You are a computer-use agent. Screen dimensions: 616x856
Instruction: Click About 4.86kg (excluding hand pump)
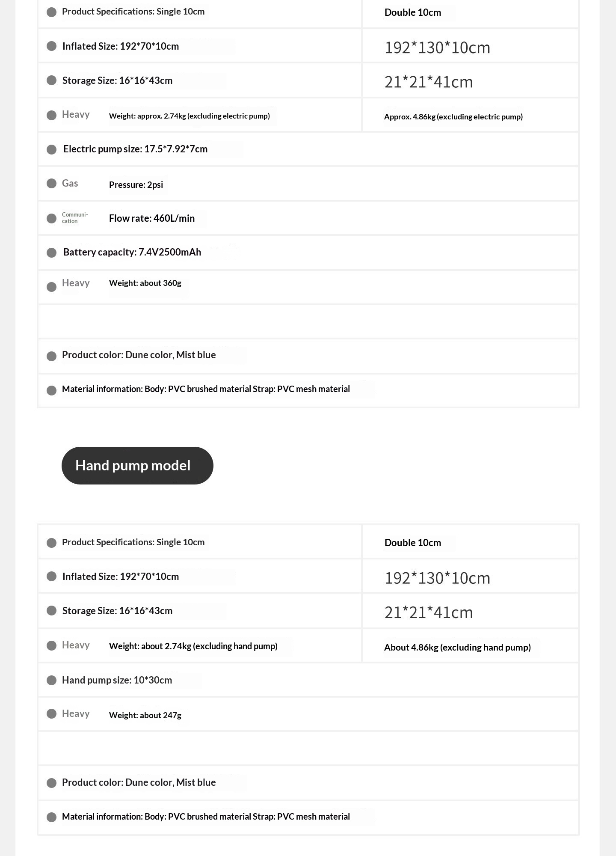click(457, 647)
